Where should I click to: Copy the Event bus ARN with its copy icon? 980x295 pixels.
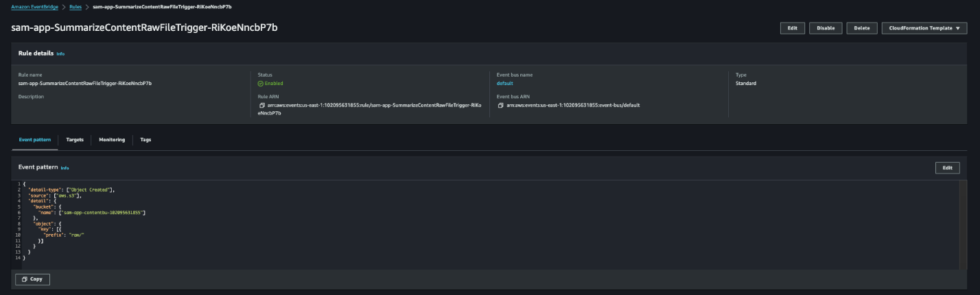[500, 106]
